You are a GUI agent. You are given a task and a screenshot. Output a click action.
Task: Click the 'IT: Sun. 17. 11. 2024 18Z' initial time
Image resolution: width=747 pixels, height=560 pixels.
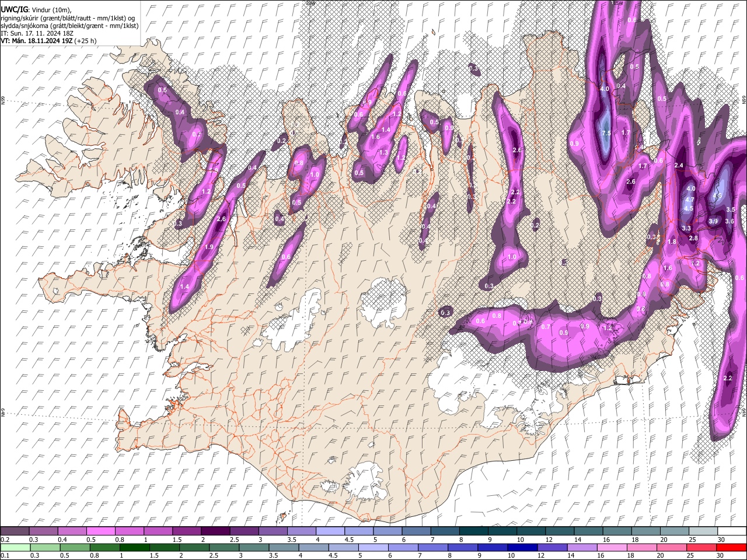36,33
